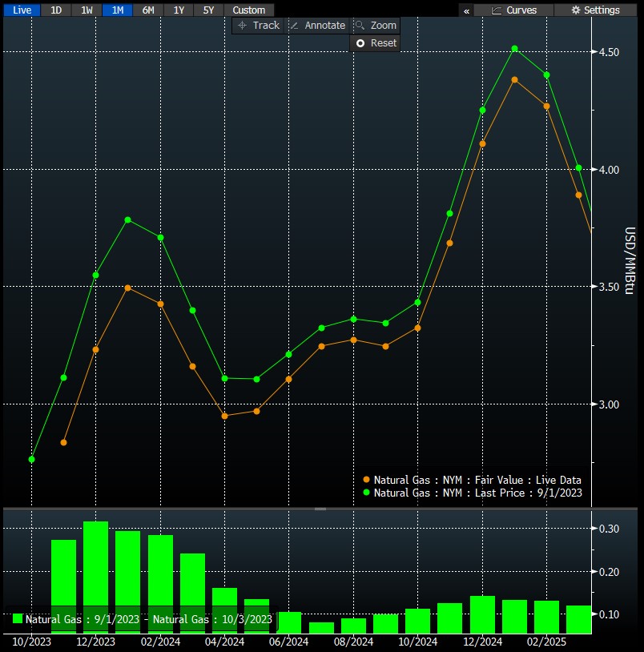
Task: Open the Curves panel
Action: click(x=514, y=10)
